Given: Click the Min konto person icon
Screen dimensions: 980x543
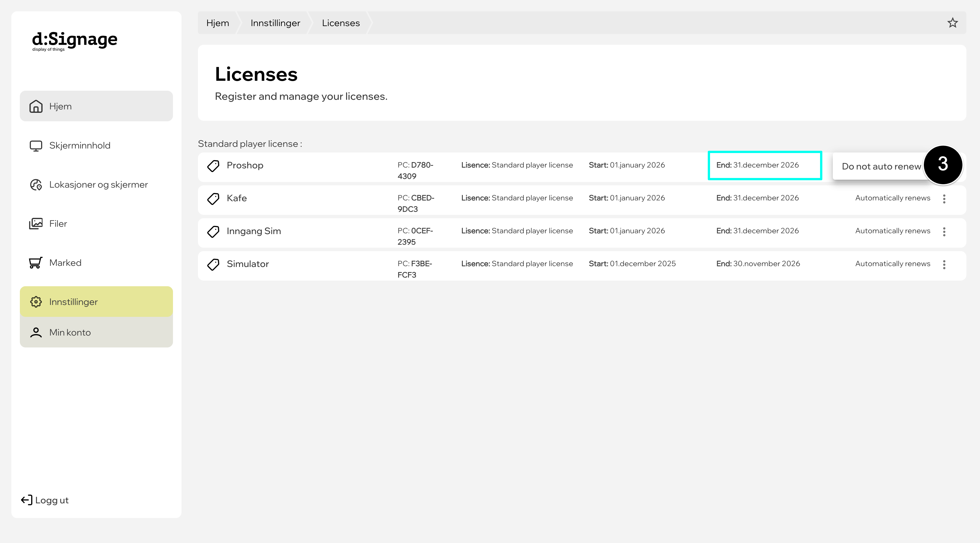Looking at the screenshot, I should click(x=36, y=332).
